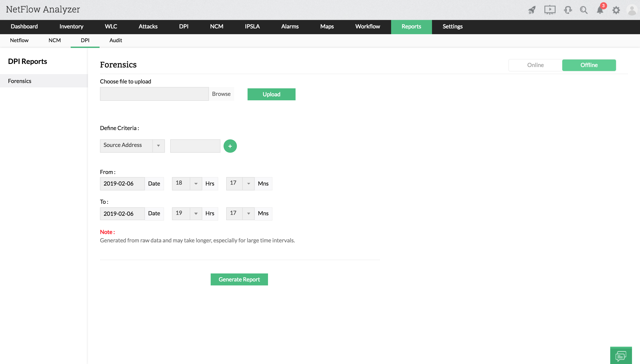The image size is (640, 364).
Task: Switch to the Audit reports sub-tab
Action: click(116, 40)
